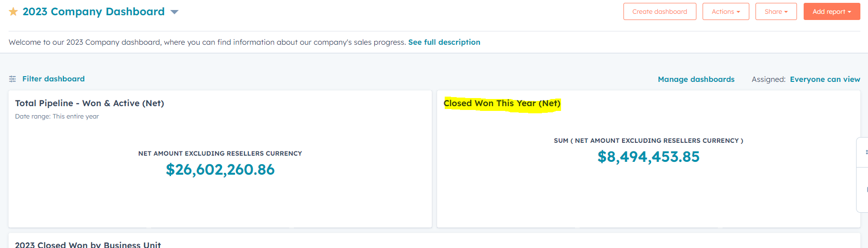Click the filter sliders icon

12,79
